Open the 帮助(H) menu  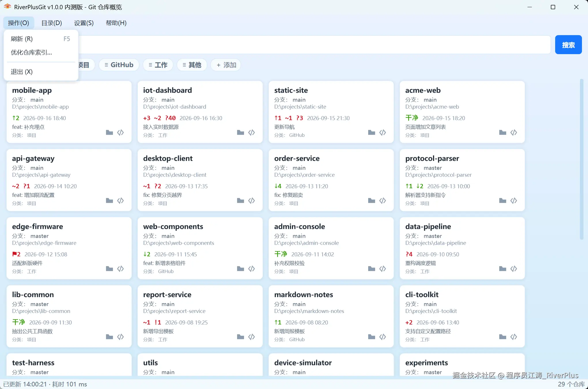116,23
